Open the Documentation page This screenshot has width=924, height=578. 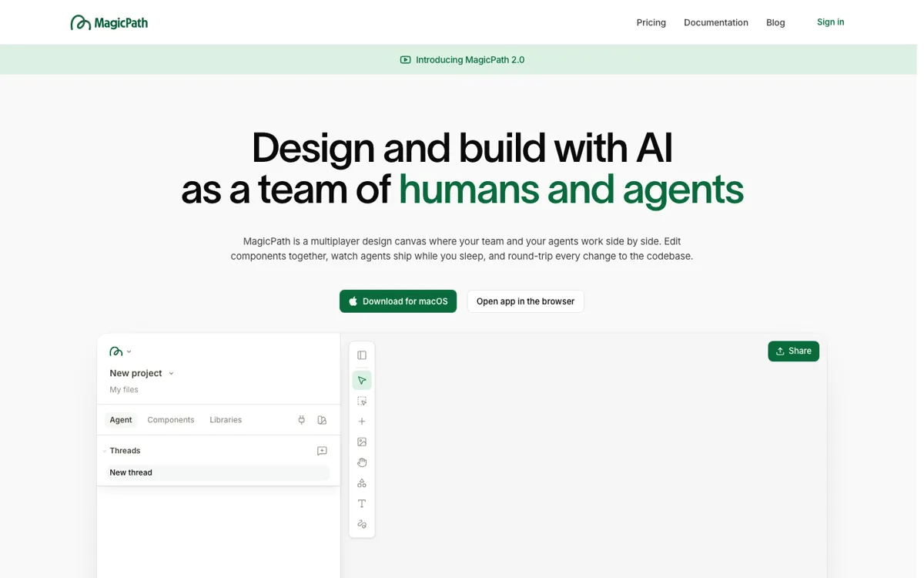coord(716,22)
